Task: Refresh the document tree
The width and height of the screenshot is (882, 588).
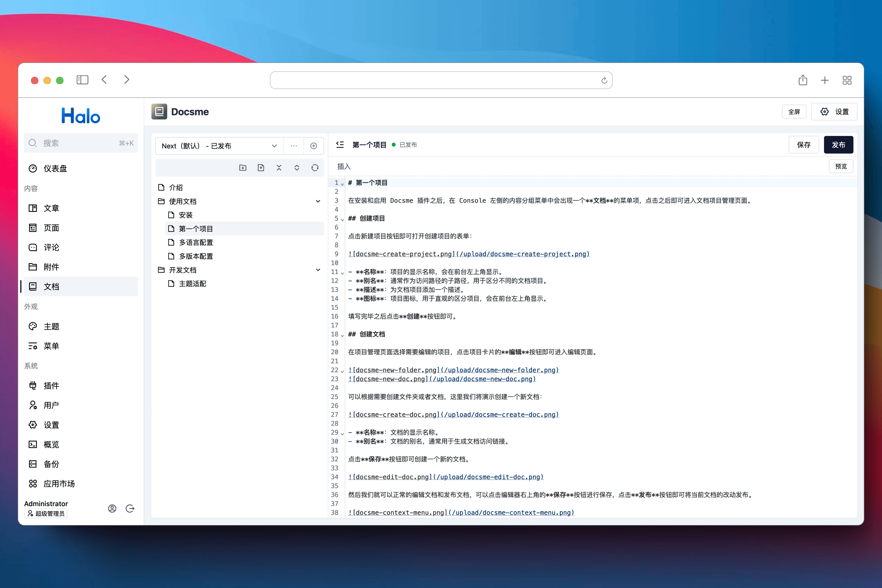Action: click(x=315, y=168)
